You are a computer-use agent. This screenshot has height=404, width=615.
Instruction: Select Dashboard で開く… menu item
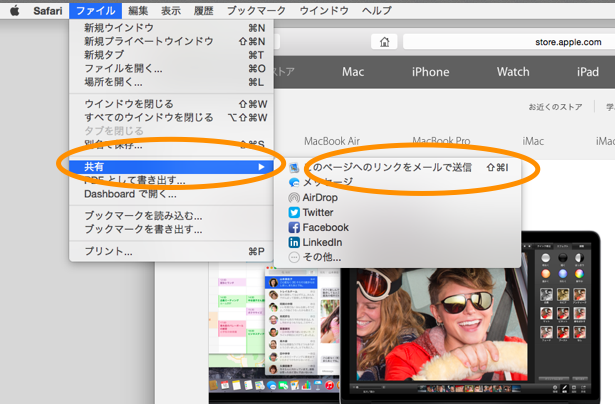coord(171,194)
